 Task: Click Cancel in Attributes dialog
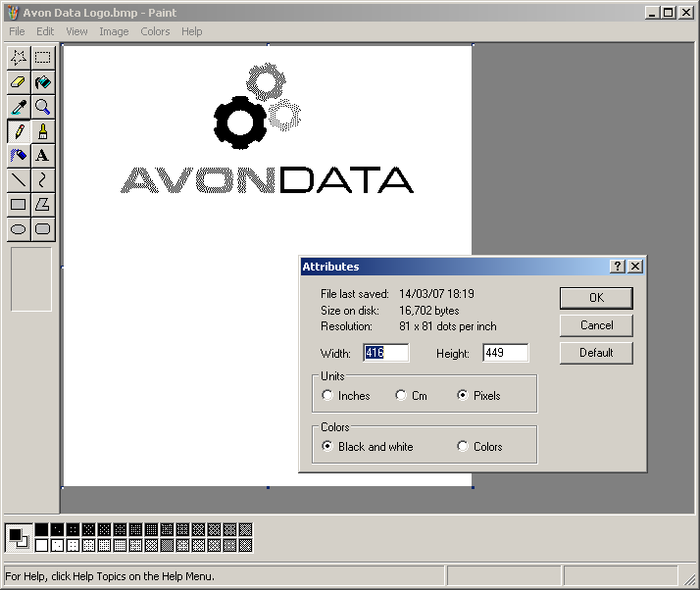(x=596, y=325)
